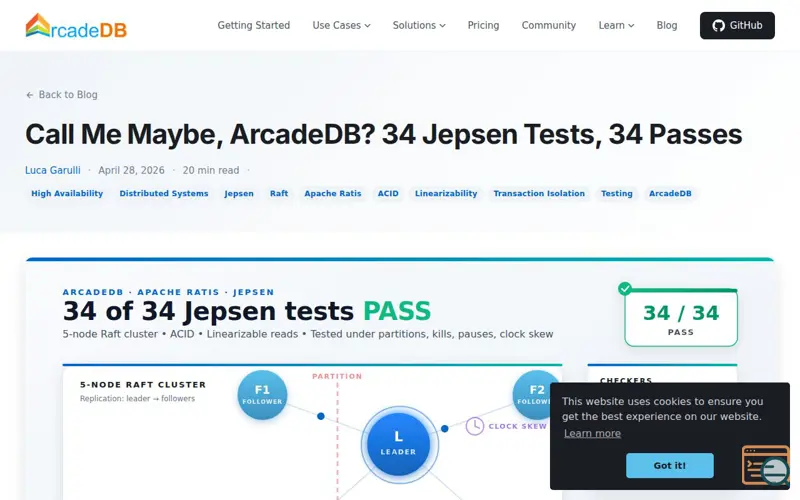This screenshot has height=500, width=800.
Task: Select the Raft tag
Action: 279,193
